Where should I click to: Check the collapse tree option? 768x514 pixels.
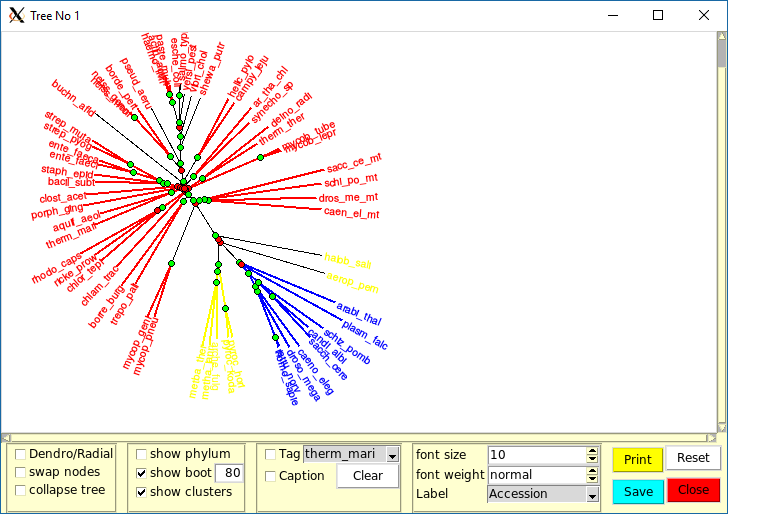pos(21,490)
